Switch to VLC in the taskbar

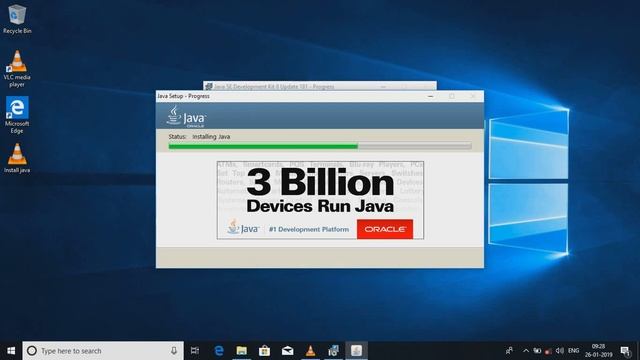coord(311,351)
